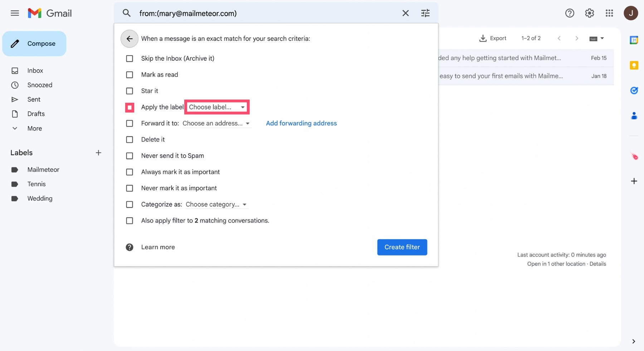Check Categorize as option
The width and height of the screenshot is (644, 351).
click(130, 205)
